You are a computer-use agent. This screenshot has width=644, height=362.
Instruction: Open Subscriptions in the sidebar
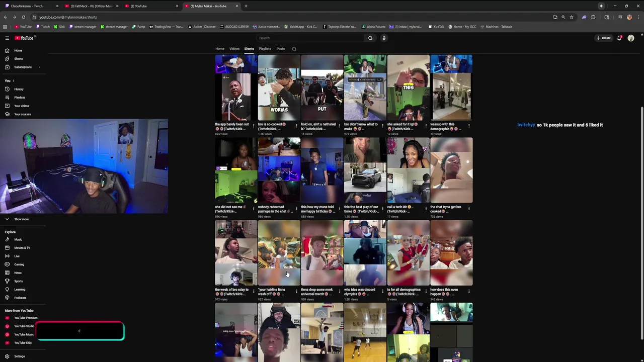click(22, 67)
